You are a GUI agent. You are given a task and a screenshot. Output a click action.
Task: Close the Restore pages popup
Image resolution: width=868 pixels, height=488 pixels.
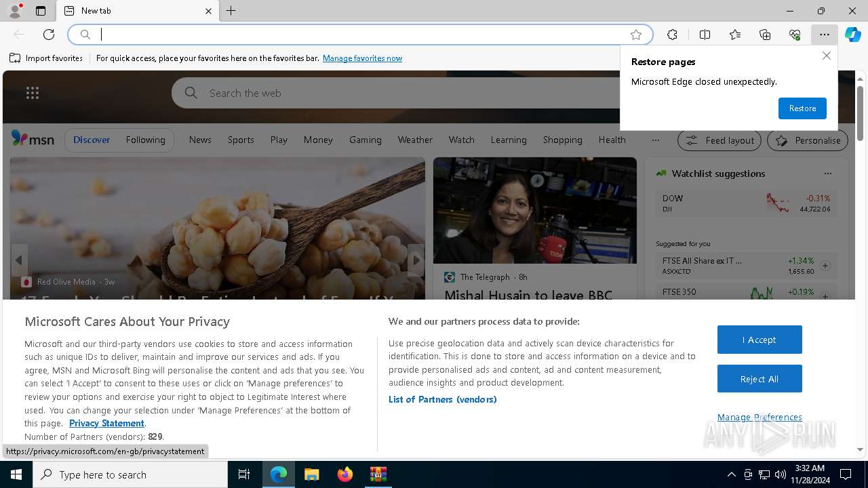826,56
